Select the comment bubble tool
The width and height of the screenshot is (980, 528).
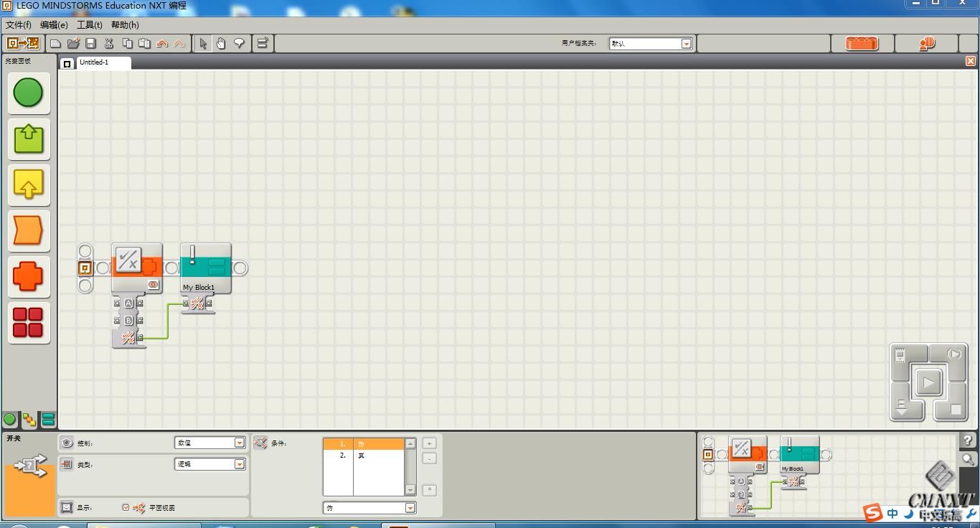(239, 44)
